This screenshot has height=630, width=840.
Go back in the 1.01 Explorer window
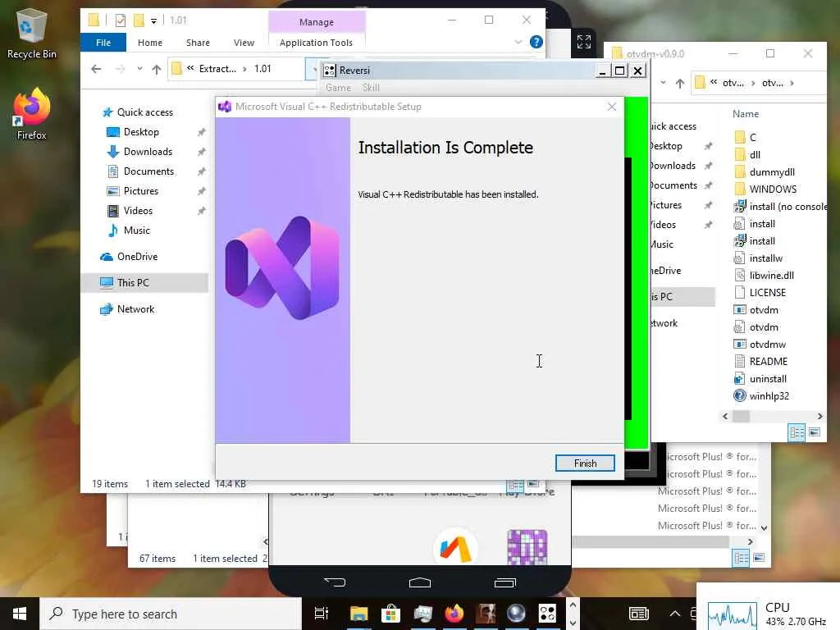97,69
